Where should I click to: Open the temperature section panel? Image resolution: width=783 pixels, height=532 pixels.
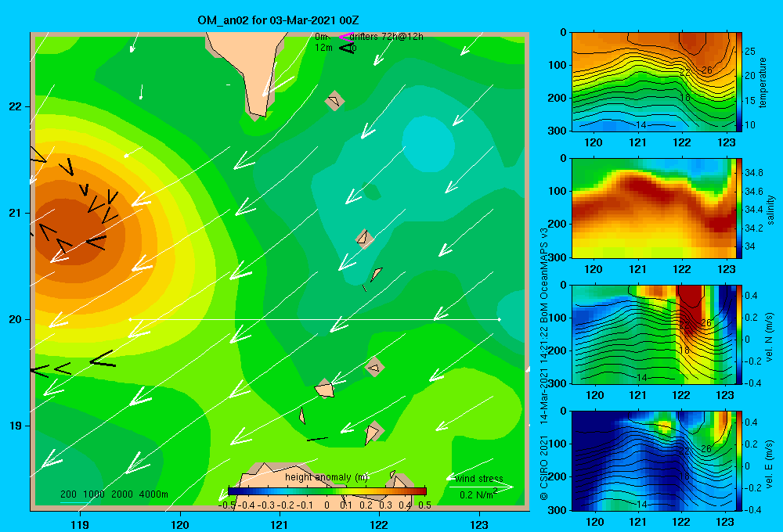click(654, 82)
